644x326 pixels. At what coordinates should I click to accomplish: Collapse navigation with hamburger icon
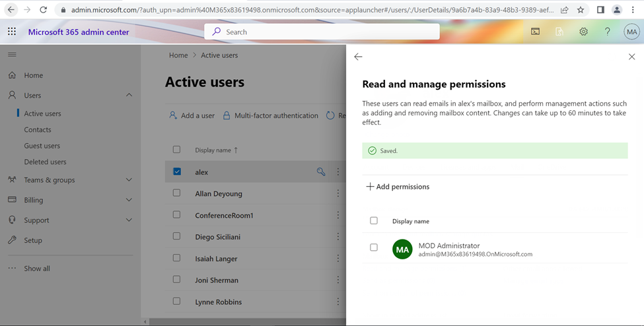click(x=13, y=55)
